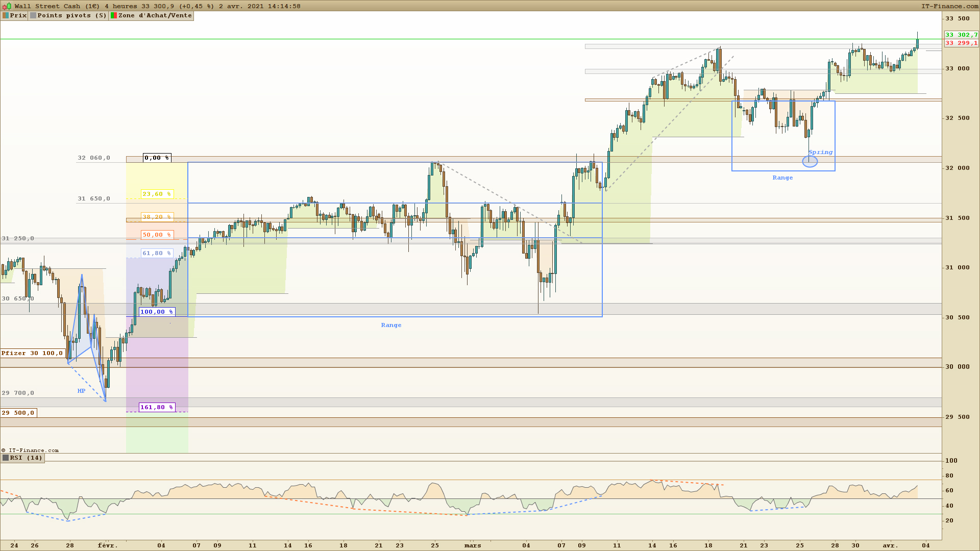Viewport: 980px width, 551px height.
Task: Click the 100,00 % Fibonacci level label
Action: click(157, 312)
